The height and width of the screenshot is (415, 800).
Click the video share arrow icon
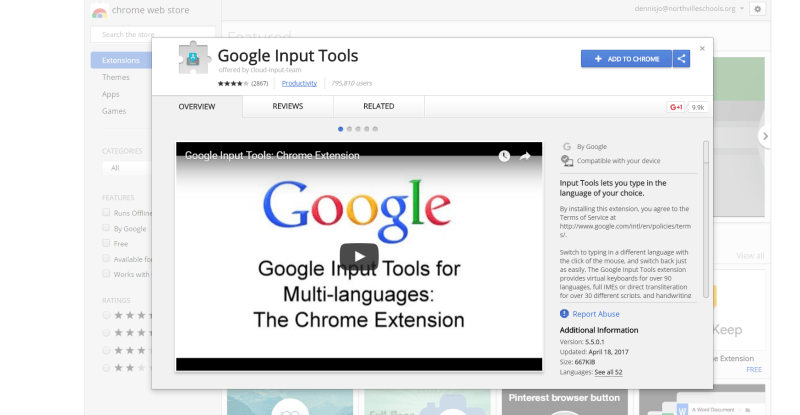point(525,156)
